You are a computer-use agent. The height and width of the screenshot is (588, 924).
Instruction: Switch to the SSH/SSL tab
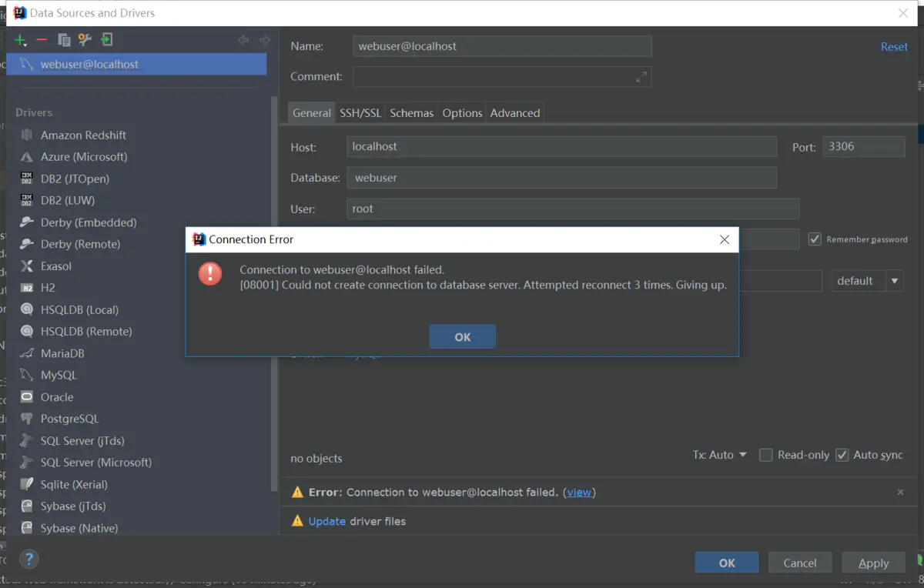pyautogui.click(x=360, y=112)
